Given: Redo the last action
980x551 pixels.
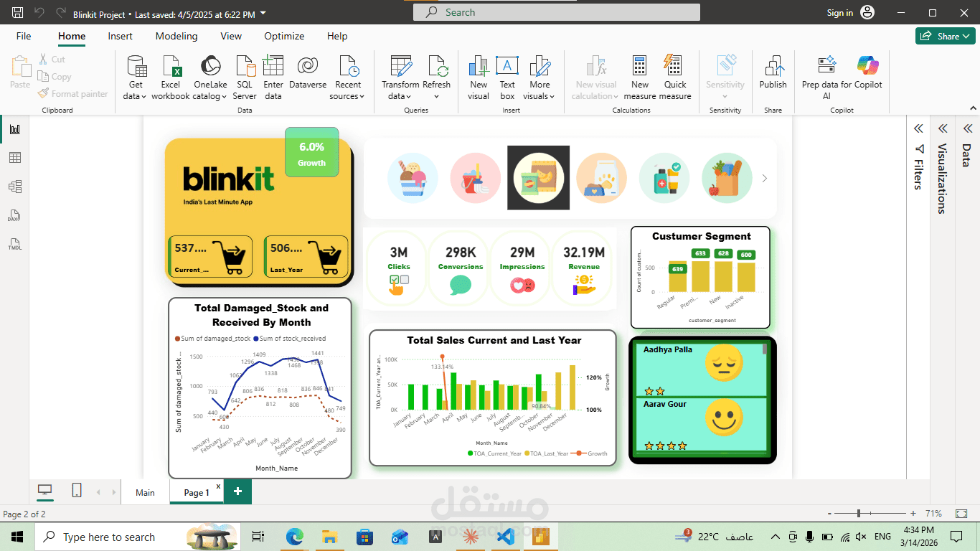Looking at the screenshot, I should click(61, 13).
